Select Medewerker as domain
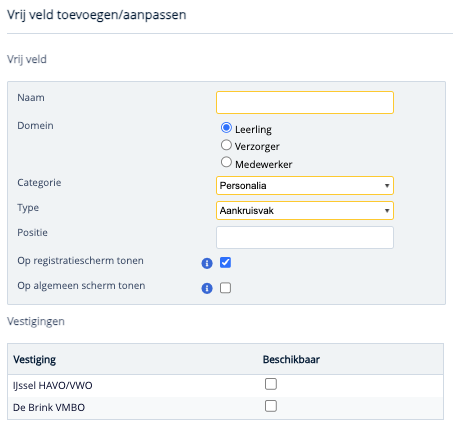Image resolution: width=453 pixels, height=430 pixels. coord(226,162)
